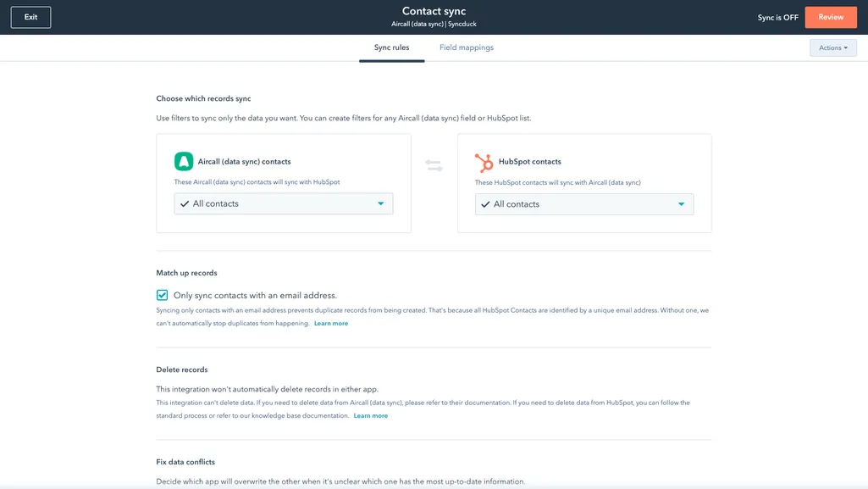The height and width of the screenshot is (489, 868).
Task: Open Learn more in the Delete records section
Action: pos(371,415)
